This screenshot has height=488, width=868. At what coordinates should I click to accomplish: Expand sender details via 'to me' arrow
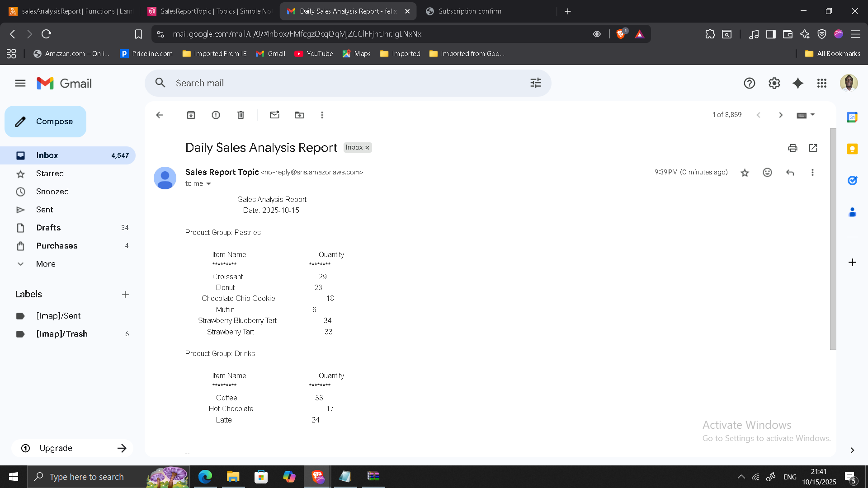208,183
